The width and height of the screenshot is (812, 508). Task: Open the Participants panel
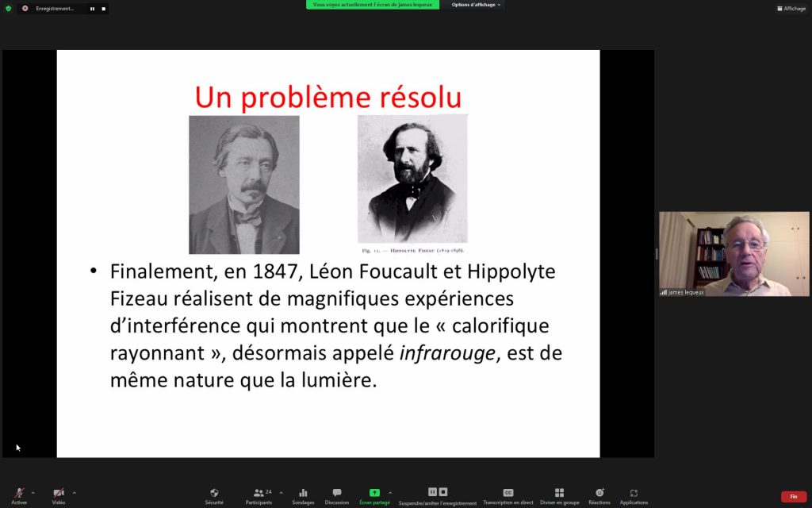pos(259,495)
